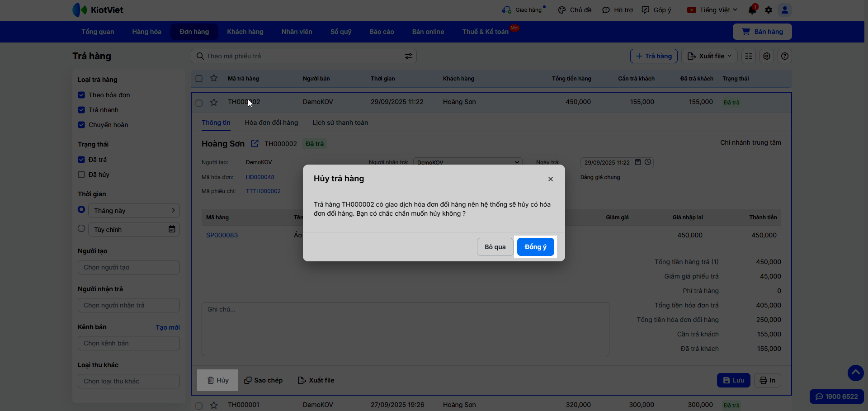
Task: Open the notifications bell
Action: [752, 10]
